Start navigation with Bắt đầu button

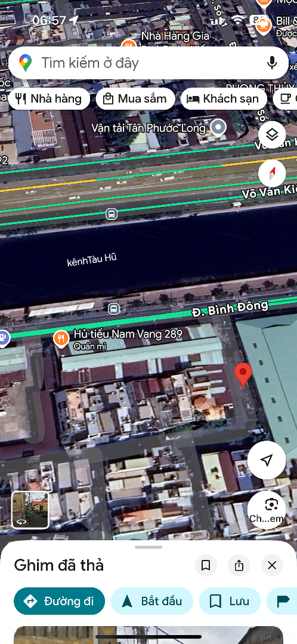[x=152, y=601]
